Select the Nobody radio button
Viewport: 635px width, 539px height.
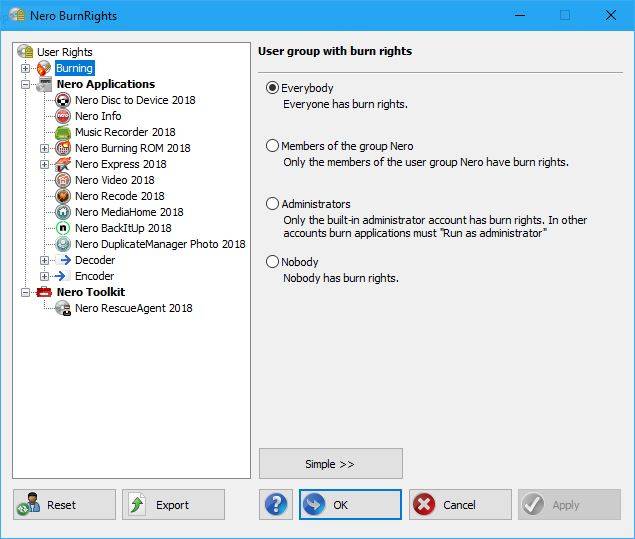click(272, 262)
